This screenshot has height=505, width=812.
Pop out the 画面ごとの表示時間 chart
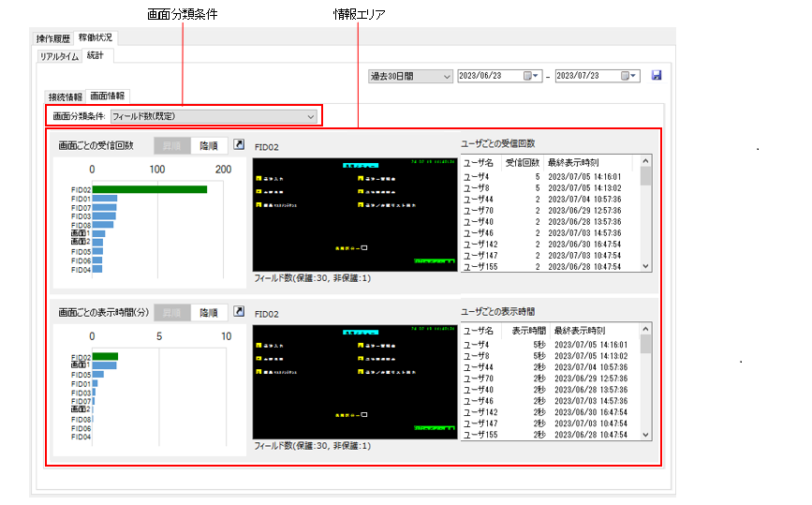[x=239, y=312]
